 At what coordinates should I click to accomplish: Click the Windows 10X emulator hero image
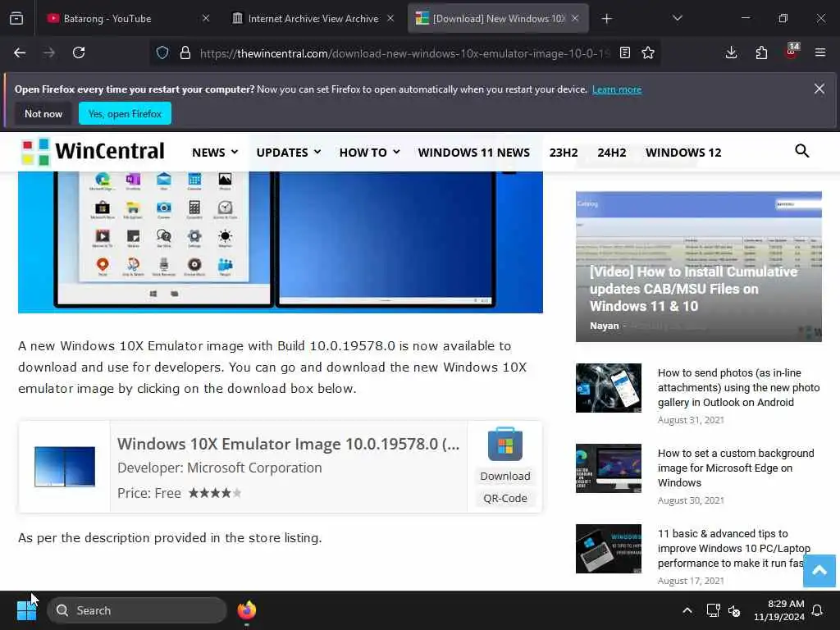point(281,242)
